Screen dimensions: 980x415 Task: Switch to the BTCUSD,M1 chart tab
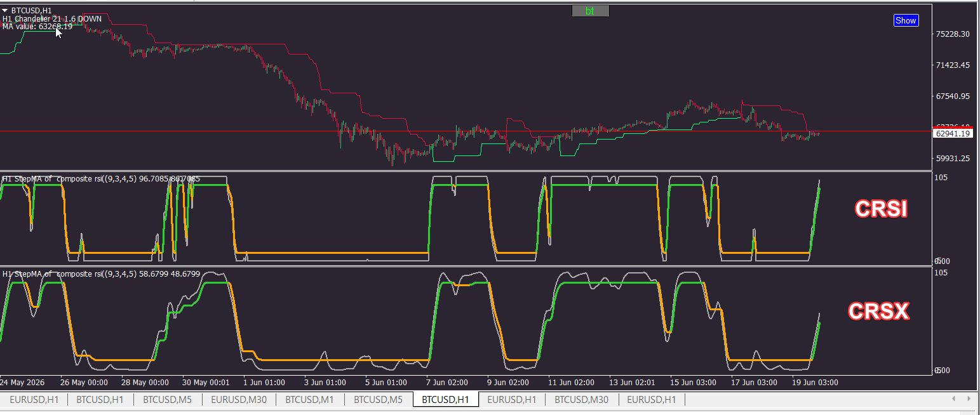tap(311, 399)
